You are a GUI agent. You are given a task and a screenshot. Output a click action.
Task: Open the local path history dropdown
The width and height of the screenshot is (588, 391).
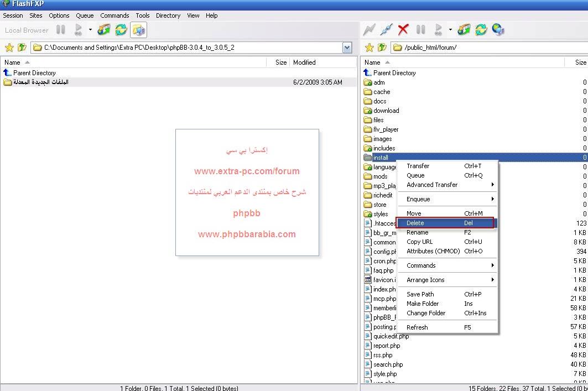pyautogui.click(x=347, y=48)
